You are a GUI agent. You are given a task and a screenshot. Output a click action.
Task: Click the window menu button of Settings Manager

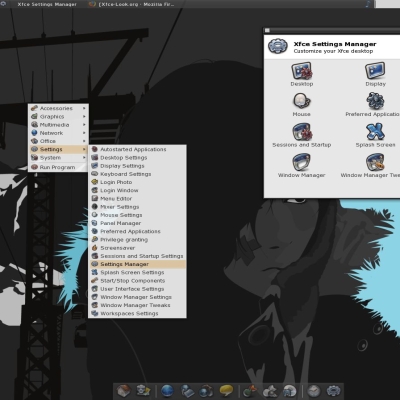[x=267, y=30]
